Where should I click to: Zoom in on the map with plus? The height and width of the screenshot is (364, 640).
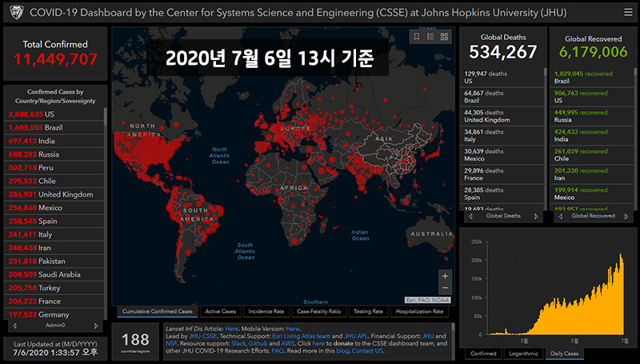[x=445, y=276]
